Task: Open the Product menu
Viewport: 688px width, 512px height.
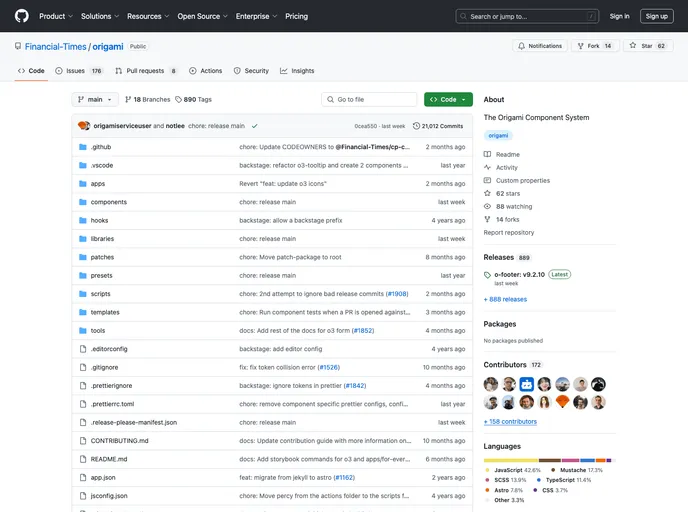Action: pos(56,16)
